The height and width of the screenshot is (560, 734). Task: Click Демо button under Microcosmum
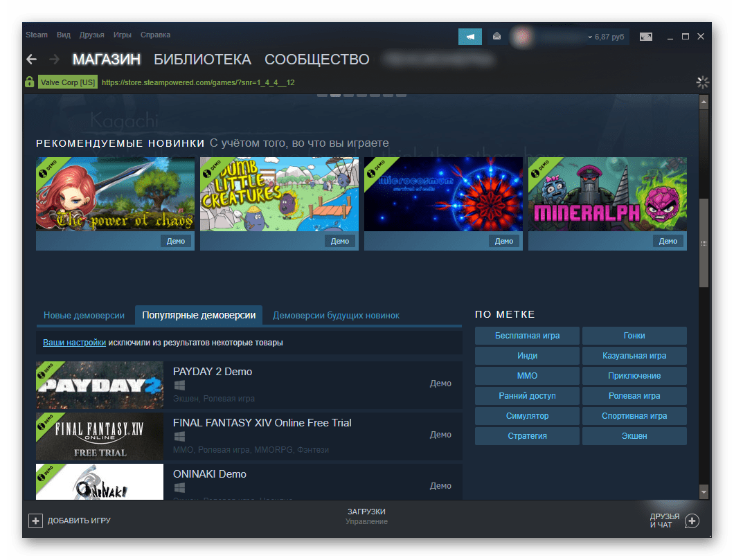[x=504, y=241]
